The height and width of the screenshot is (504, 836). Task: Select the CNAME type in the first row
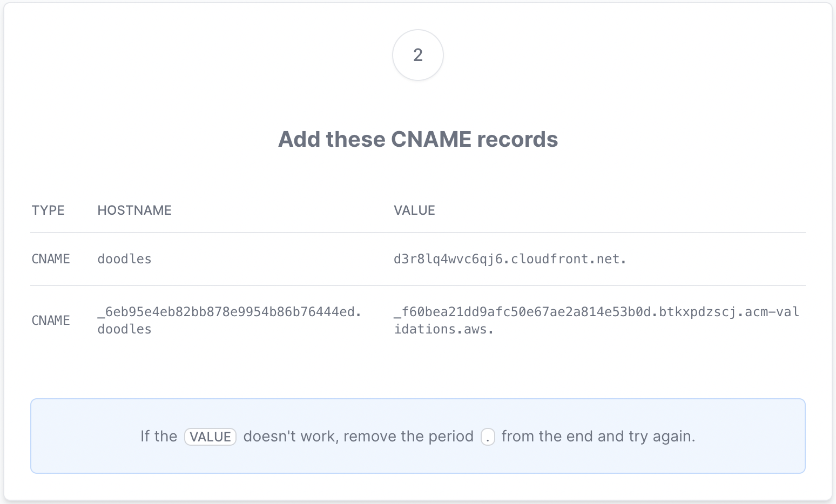pyautogui.click(x=51, y=259)
